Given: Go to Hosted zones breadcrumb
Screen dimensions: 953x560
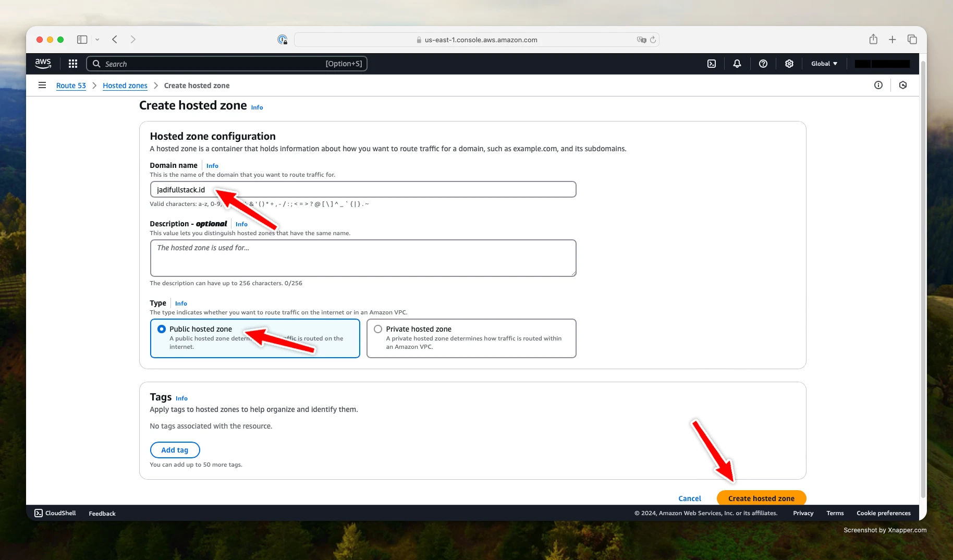Looking at the screenshot, I should pyautogui.click(x=125, y=86).
